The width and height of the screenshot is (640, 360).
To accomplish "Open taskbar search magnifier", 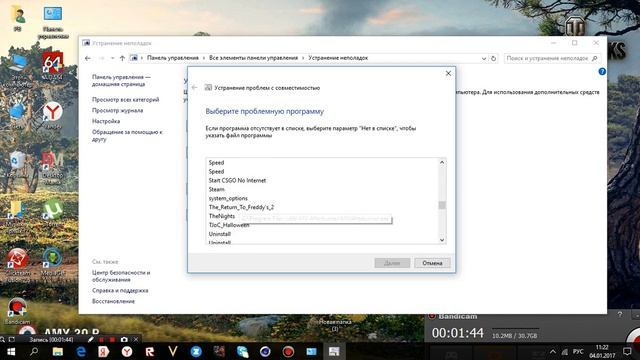I will (x=34, y=351).
